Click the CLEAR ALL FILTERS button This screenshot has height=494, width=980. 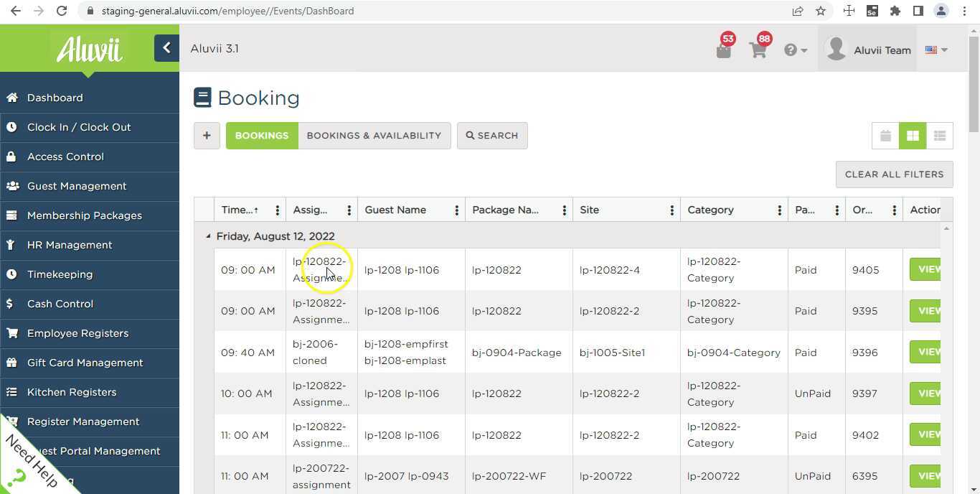(894, 174)
